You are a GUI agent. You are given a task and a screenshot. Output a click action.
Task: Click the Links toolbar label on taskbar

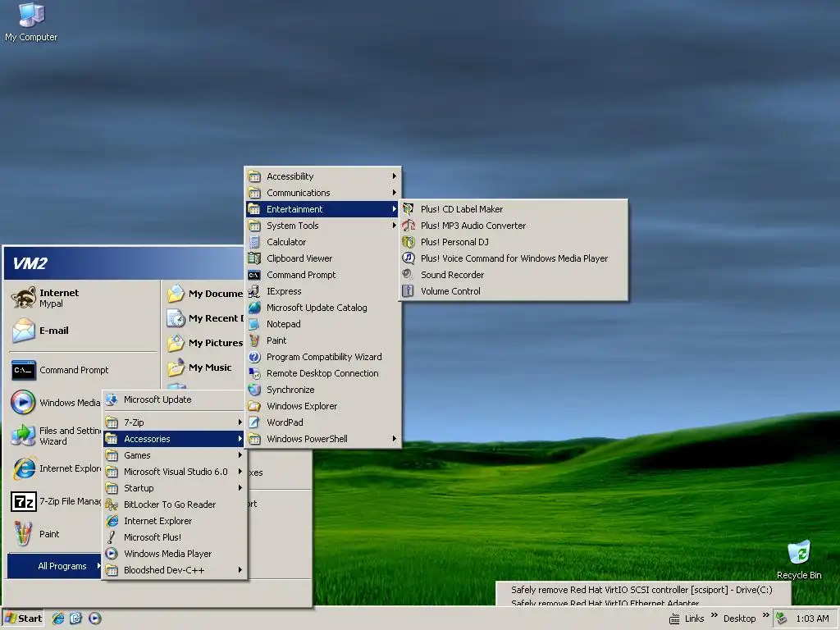tap(694, 619)
